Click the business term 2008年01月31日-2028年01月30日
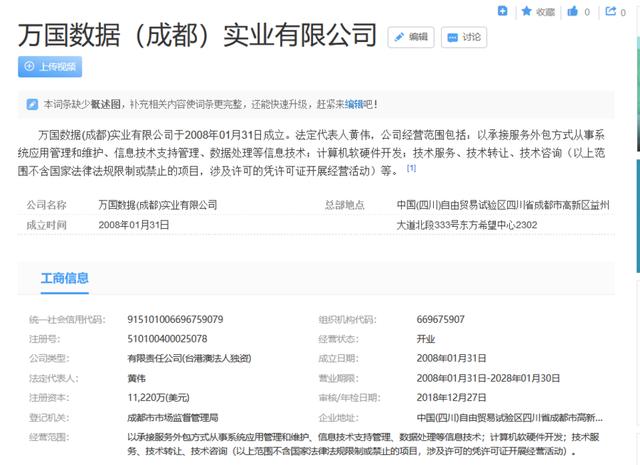The height and width of the screenshot is (465, 640). [488, 378]
